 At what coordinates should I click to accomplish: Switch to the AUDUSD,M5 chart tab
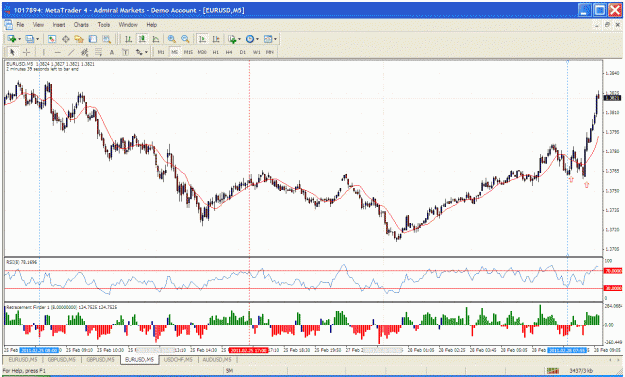[x=216, y=360]
